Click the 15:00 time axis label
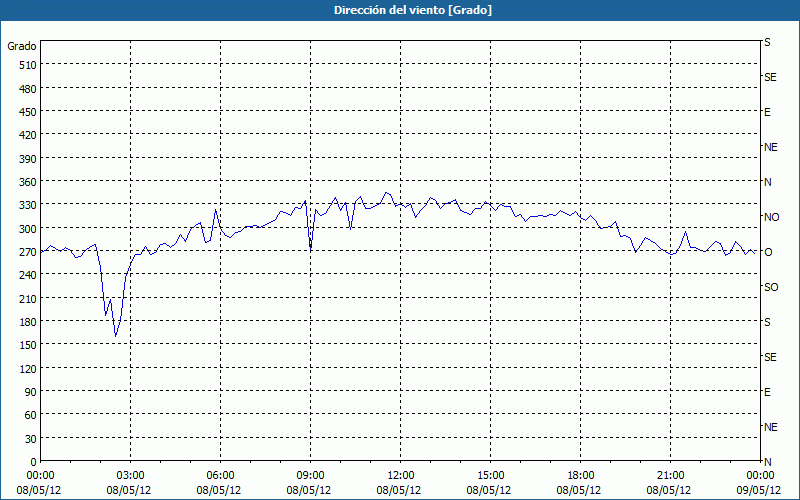800x500 pixels. pyautogui.click(x=491, y=476)
